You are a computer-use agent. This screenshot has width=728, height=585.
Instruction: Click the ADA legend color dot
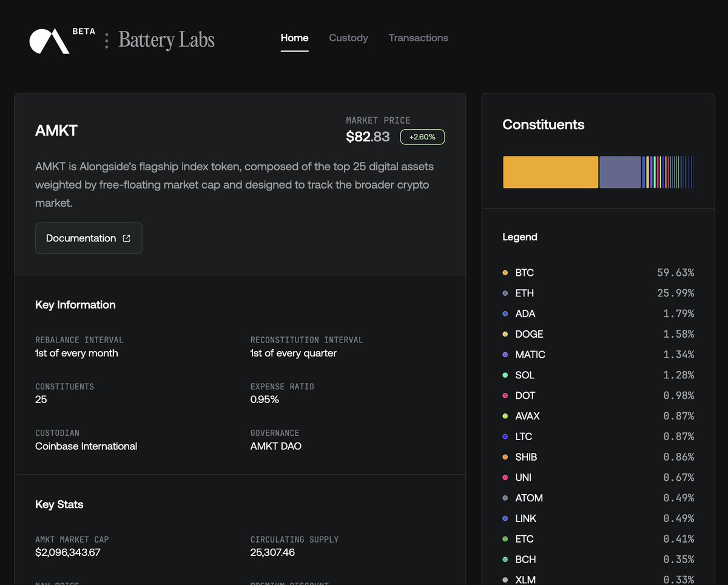click(505, 314)
